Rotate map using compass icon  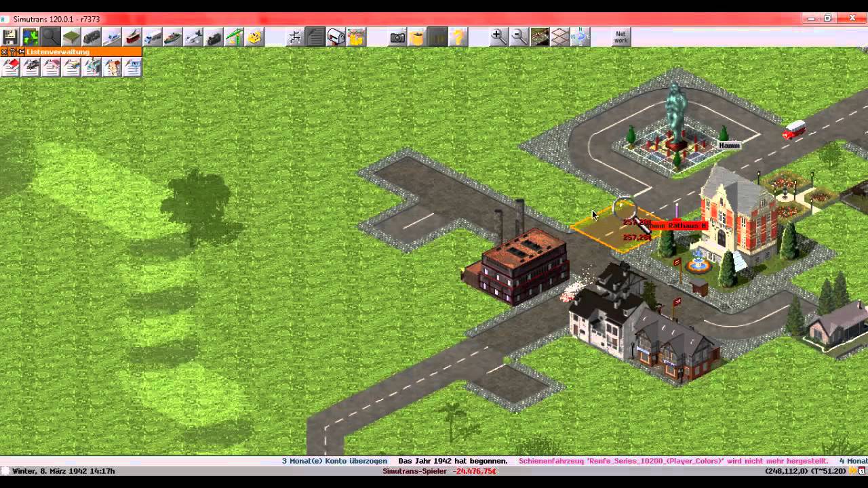580,37
